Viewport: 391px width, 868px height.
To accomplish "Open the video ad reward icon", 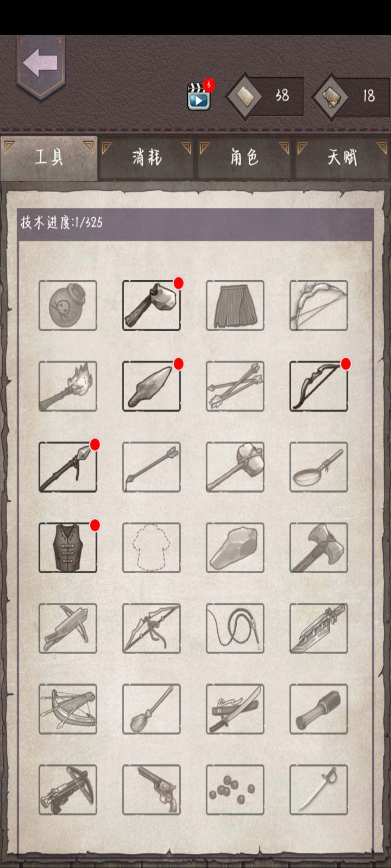I will [200, 96].
